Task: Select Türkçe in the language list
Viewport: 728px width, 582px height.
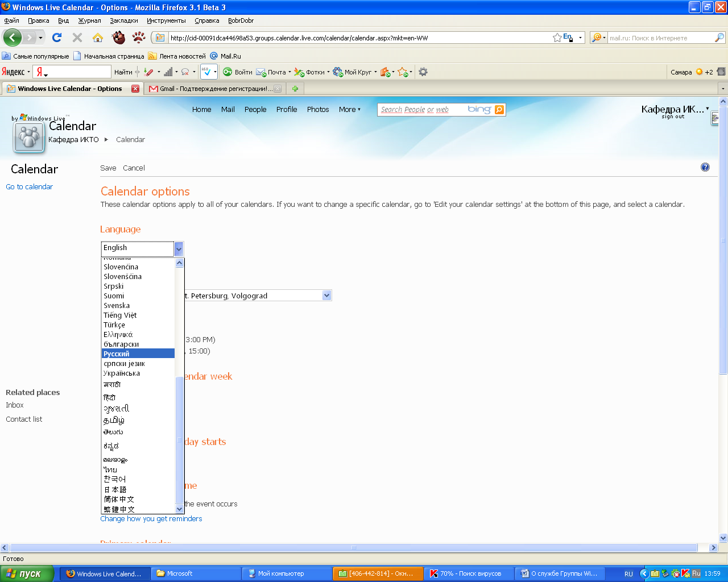Action: coord(138,325)
